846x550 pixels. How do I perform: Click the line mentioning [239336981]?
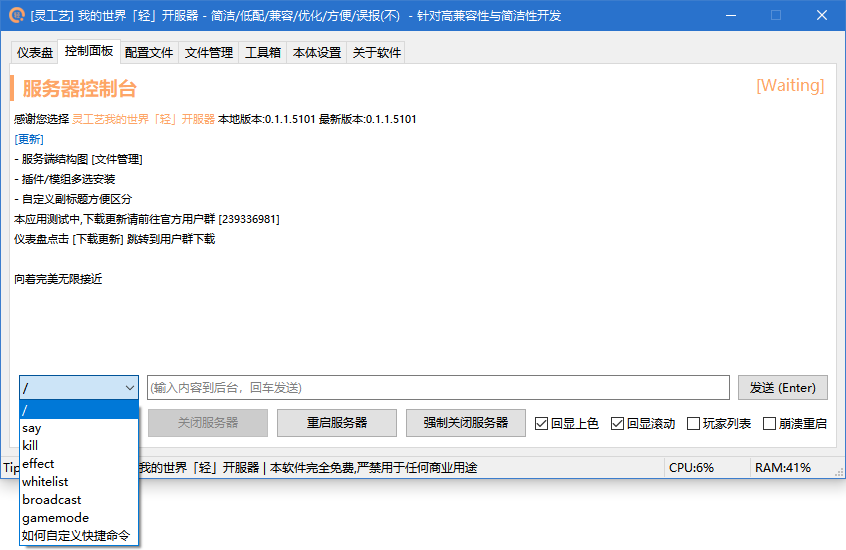coord(147,219)
